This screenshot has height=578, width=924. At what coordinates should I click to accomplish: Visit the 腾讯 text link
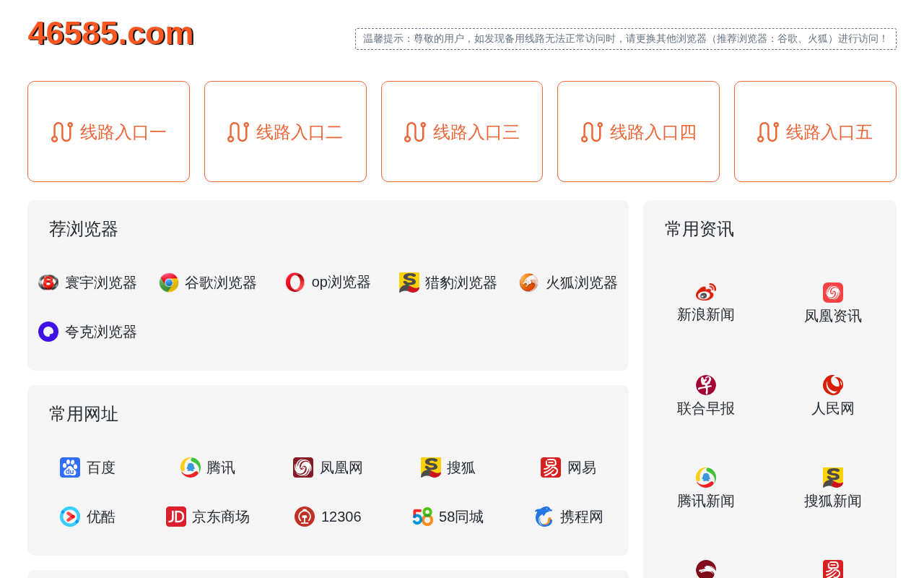tap(221, 467)
